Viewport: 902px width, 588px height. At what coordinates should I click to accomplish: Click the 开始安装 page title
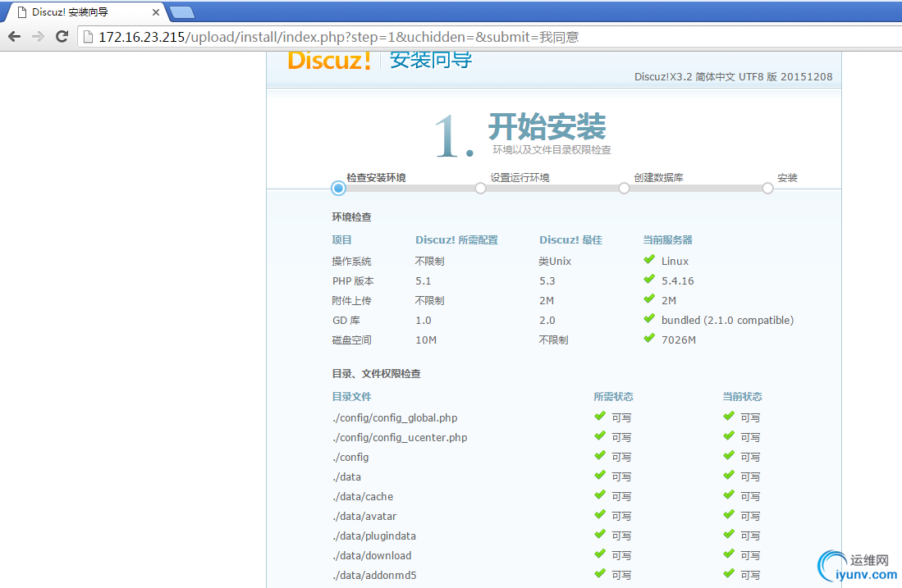547,125
